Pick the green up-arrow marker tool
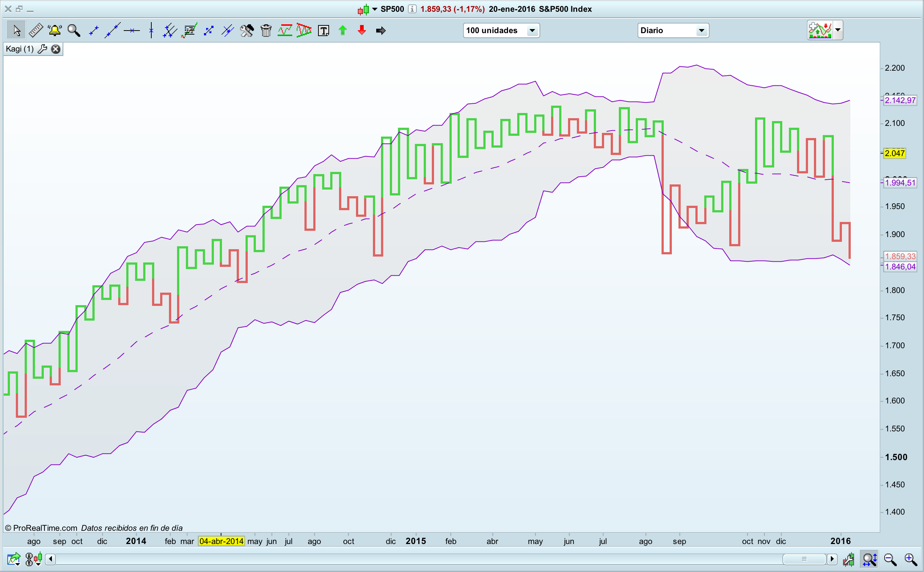The height and width of the screenshot is (572, 924). (x=343, y=30)
